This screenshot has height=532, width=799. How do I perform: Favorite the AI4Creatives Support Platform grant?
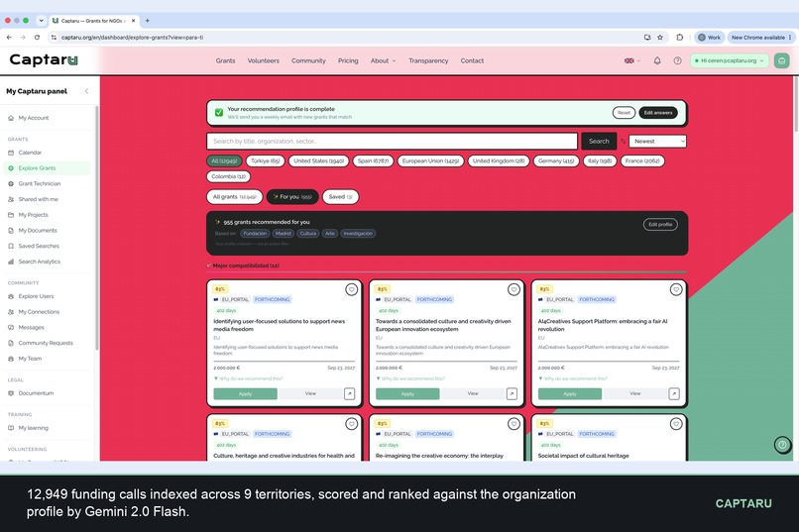tap(676, 289)
